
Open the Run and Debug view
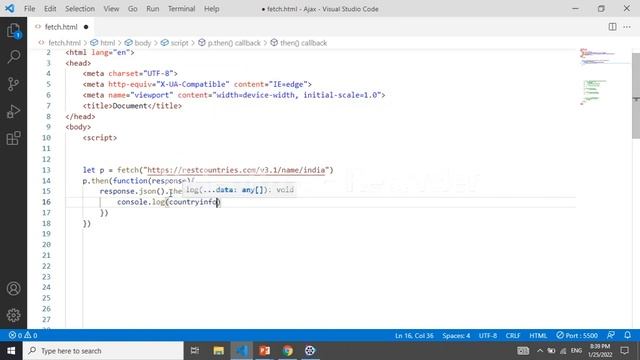(x=13, y=111)
